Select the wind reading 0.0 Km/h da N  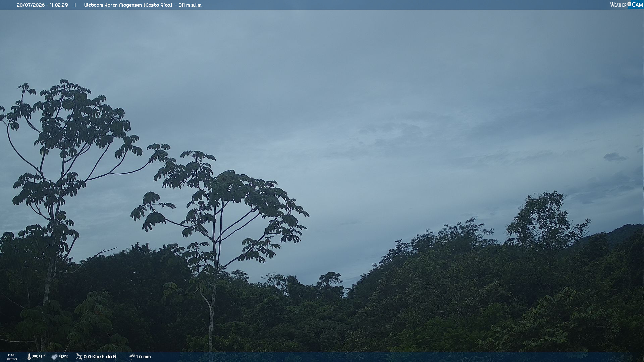pos(100,357)
